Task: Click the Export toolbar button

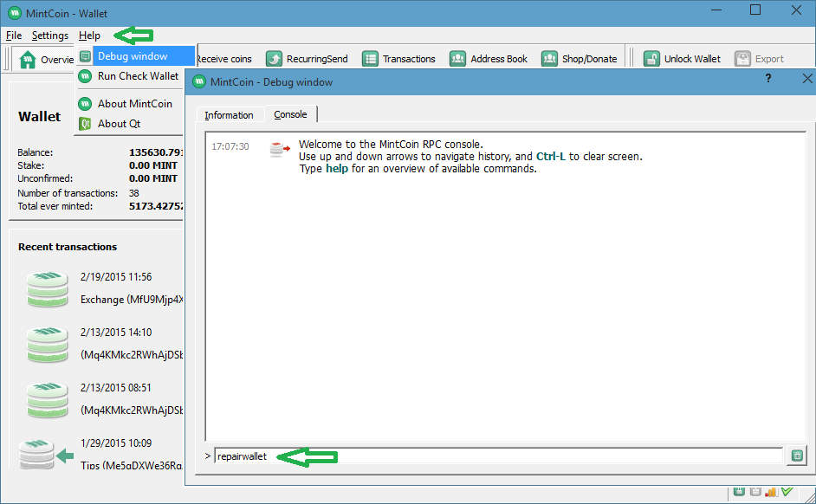Action: click(x=760, y=59)
